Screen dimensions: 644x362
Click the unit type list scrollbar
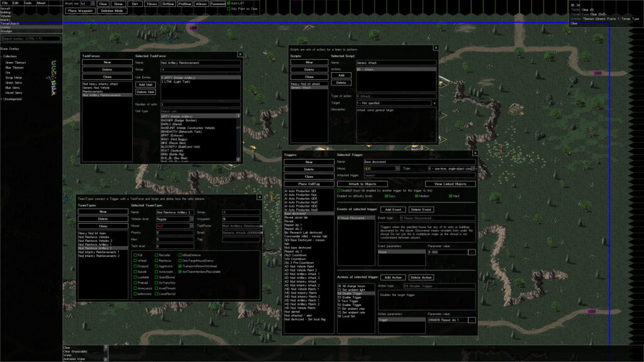238,138
